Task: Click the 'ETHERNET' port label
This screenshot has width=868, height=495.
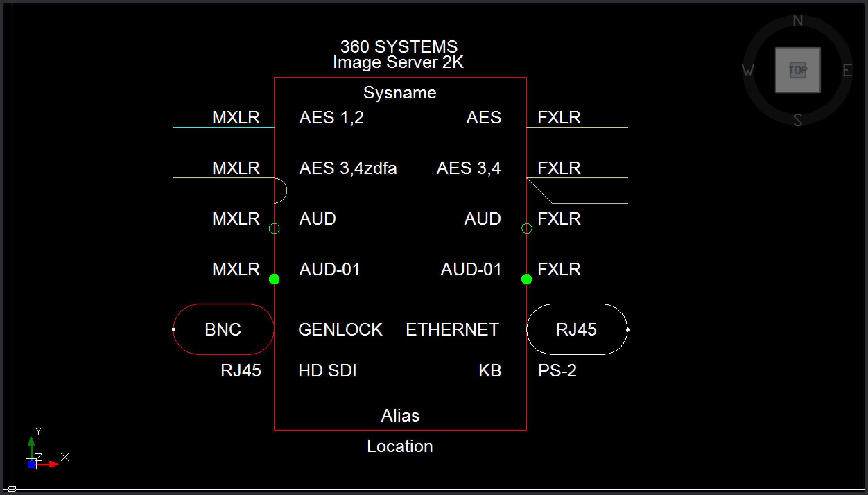Action: point(452,330)
